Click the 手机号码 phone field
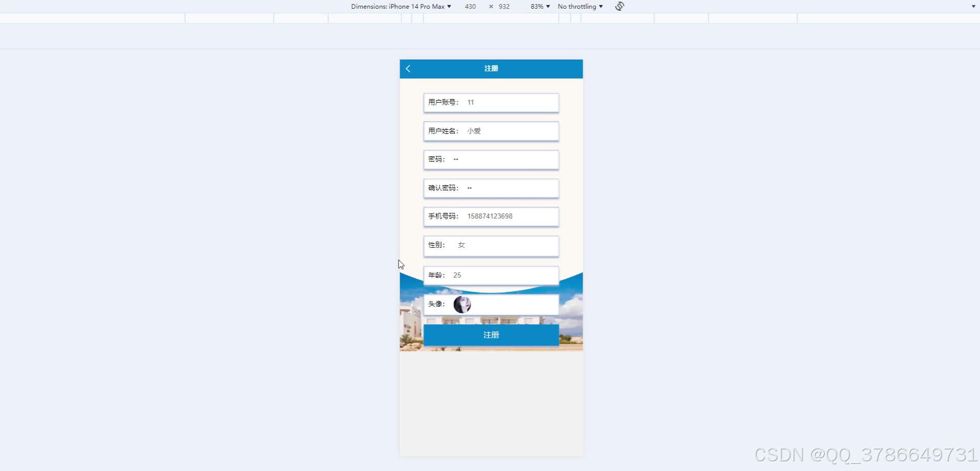The image size is (980, 471). (491, 217)
